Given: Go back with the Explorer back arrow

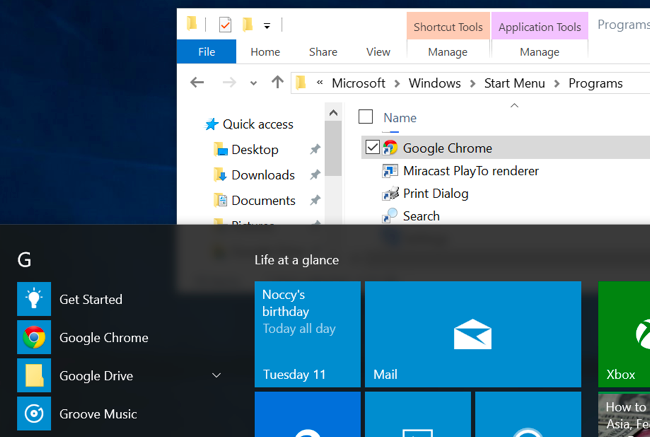Looking at the screenshot, I should pos(197,83).
